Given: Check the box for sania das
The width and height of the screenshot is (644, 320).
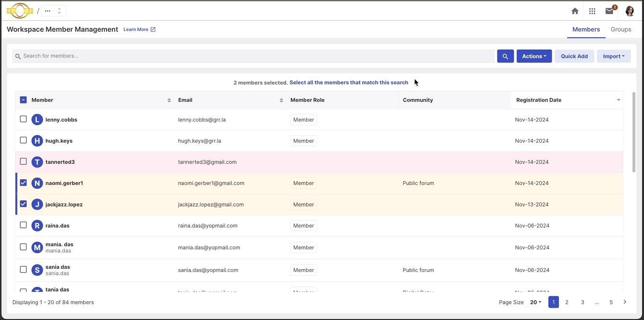Looking at the screenshot, I should coord(23,270).
